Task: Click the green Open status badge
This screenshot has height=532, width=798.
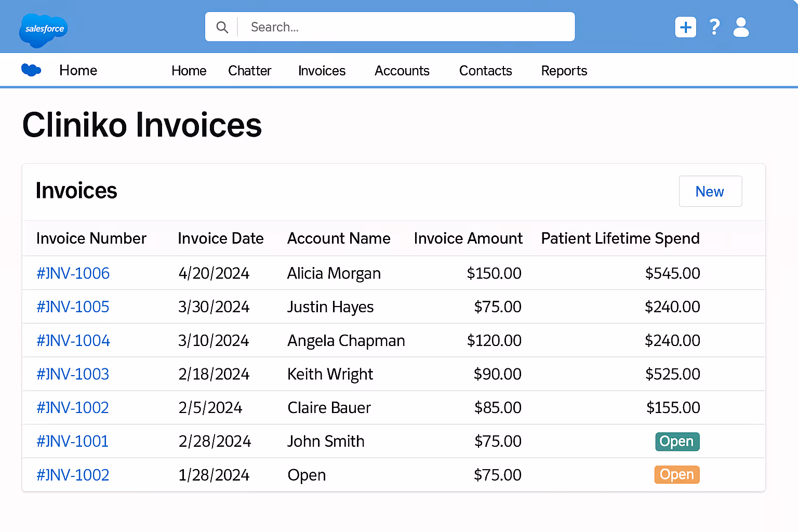Action: (x=677, y=442)
